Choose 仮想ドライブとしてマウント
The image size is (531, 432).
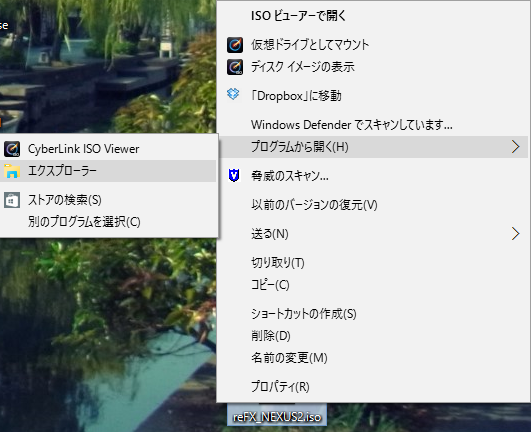(x=373, y=45)
